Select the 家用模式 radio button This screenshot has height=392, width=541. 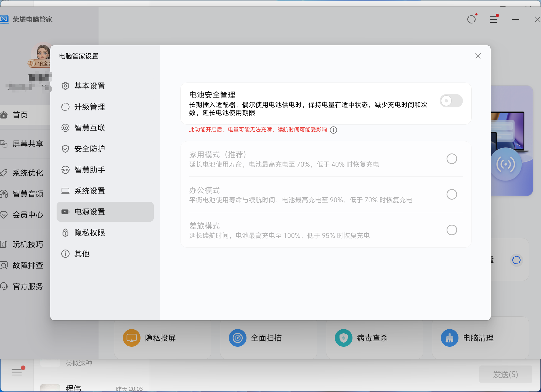pyautogui.click(x=452, y=159)
